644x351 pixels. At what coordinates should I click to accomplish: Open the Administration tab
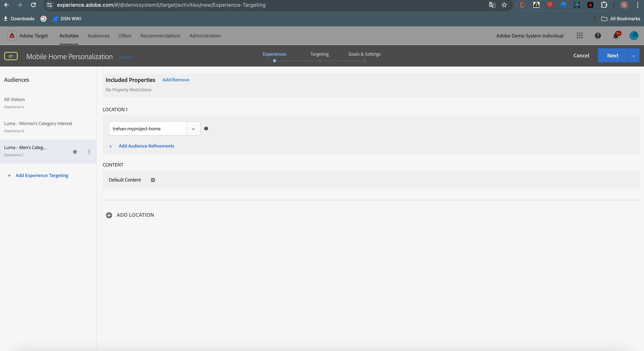click(x=205, y=36)
